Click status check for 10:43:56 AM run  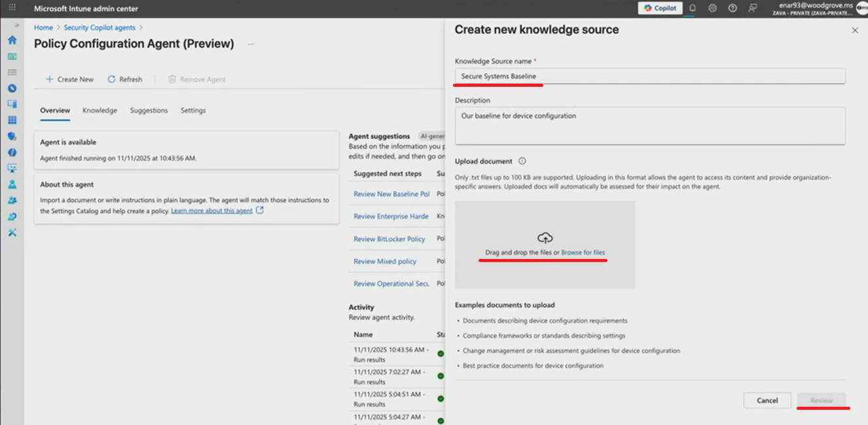pyautogui.click(x=441, y=354)
